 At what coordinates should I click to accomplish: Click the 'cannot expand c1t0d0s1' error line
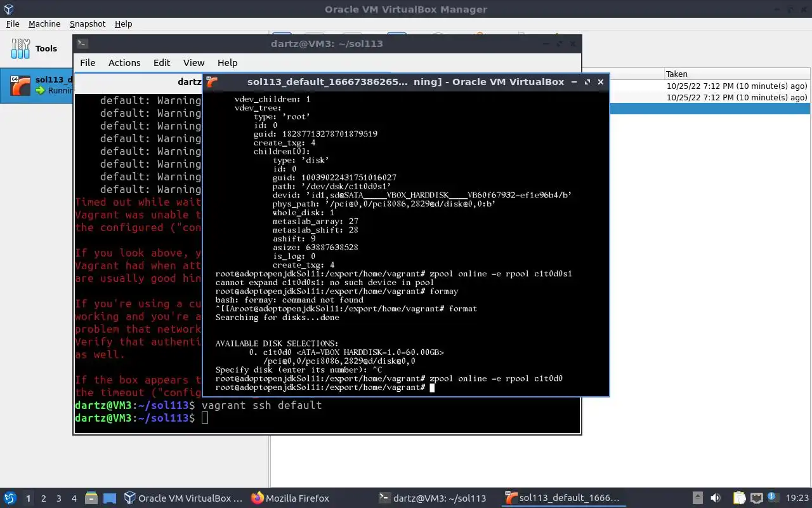click(325, 283)
